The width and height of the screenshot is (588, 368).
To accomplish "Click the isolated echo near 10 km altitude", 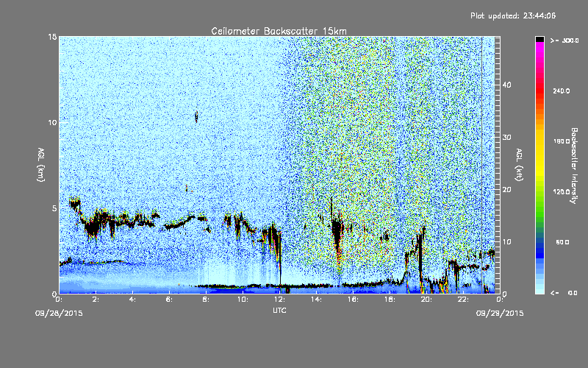I will click(x=196, y=117).
